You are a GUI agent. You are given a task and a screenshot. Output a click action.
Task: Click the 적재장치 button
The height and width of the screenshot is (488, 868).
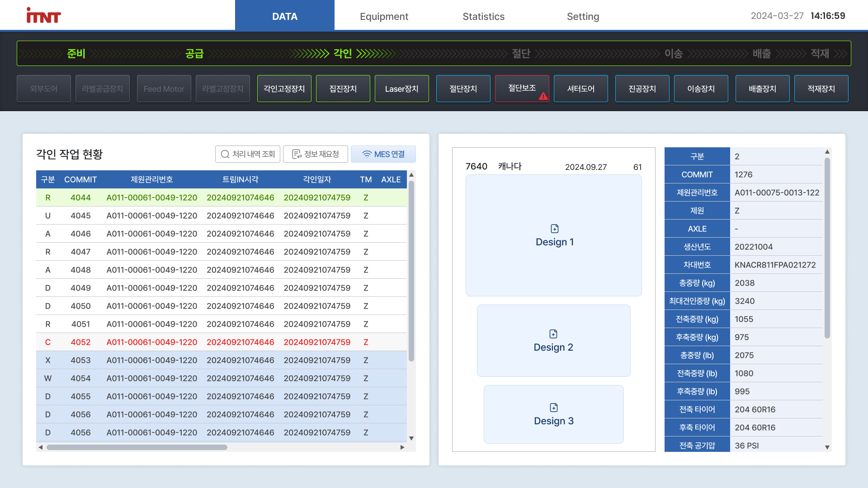pyautogui.click(x=821, y=89)
